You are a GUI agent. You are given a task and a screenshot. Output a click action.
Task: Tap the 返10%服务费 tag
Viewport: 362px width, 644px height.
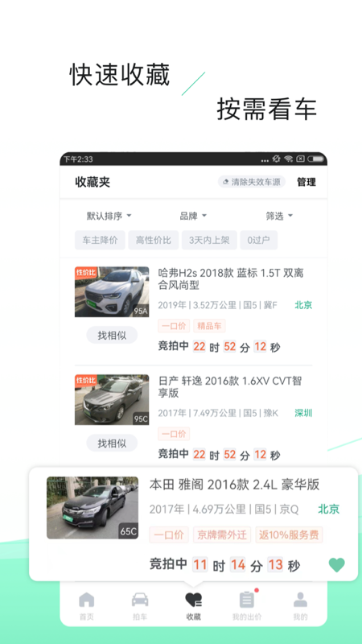[x=290, y=535]
